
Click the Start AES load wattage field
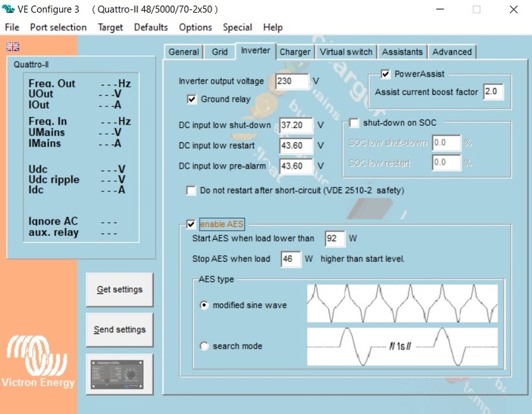(x=335, y=239)
